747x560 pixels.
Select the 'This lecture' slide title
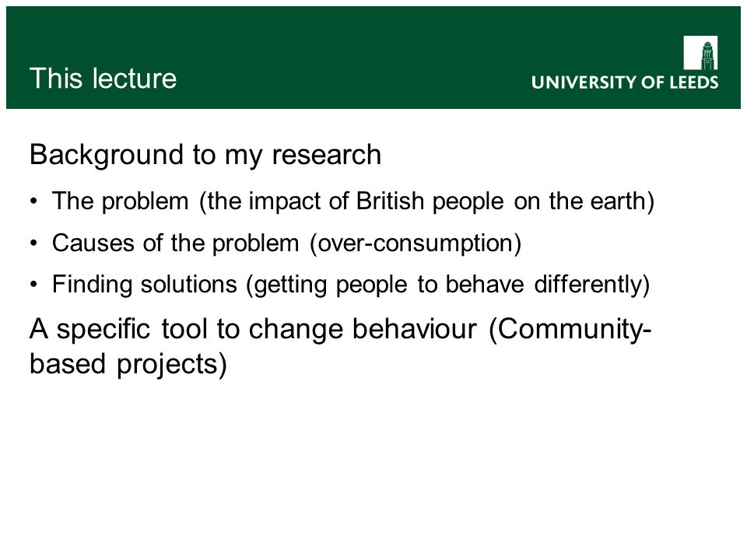click(103, 79)
